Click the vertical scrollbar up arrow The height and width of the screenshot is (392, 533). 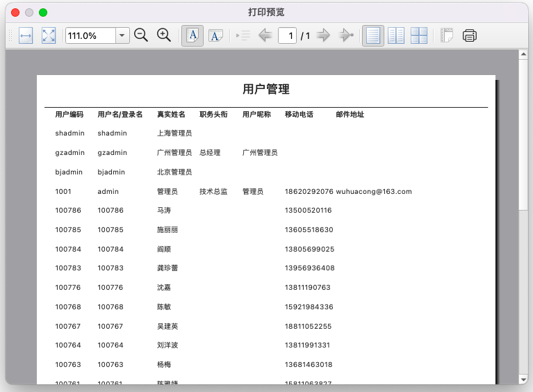click(x=523, y=56)
